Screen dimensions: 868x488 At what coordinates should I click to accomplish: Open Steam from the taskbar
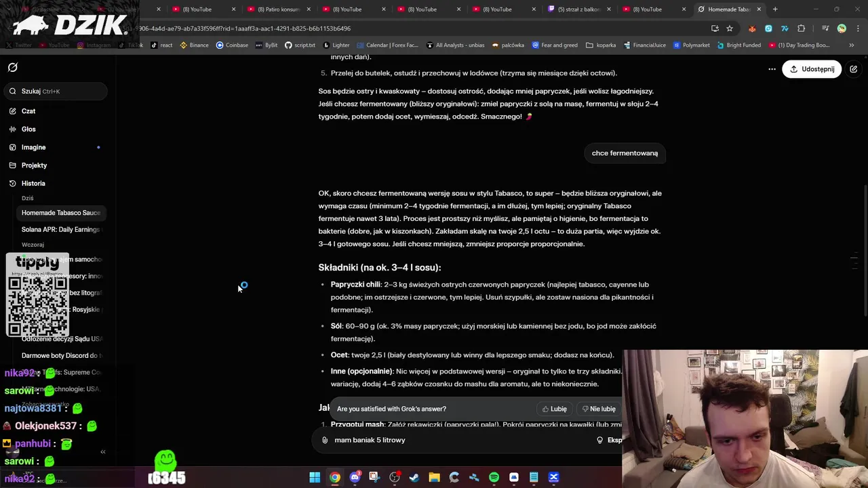pyautogui.click(x=414, y=477)
